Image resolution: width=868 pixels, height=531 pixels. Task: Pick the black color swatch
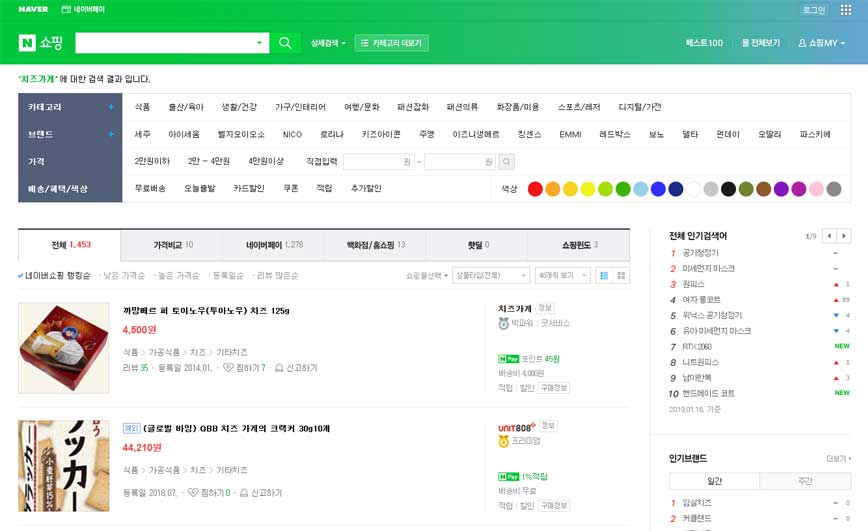pyautogui.click(x=728, y=189)
